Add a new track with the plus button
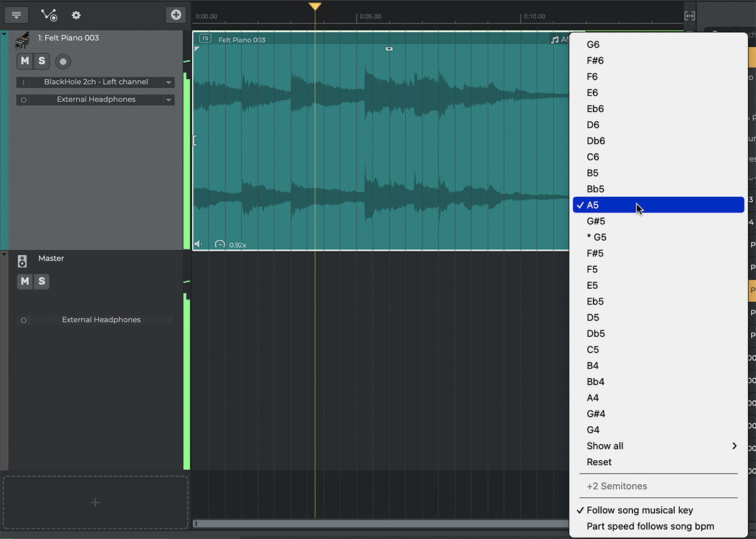The width and height of the screenshot is (756, 539). (x=176, y=14)
